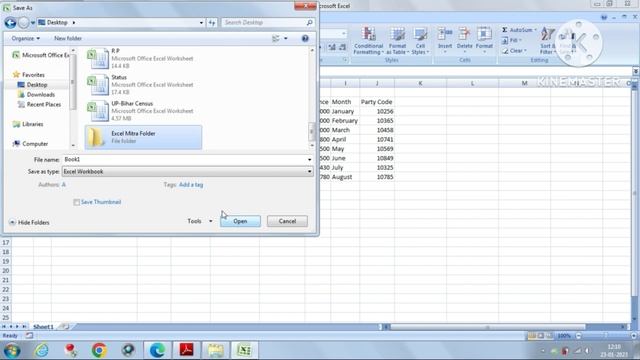Open Conditional Formatting in Excel ribbon
640x360 pixels.
[x=368, y=41]
